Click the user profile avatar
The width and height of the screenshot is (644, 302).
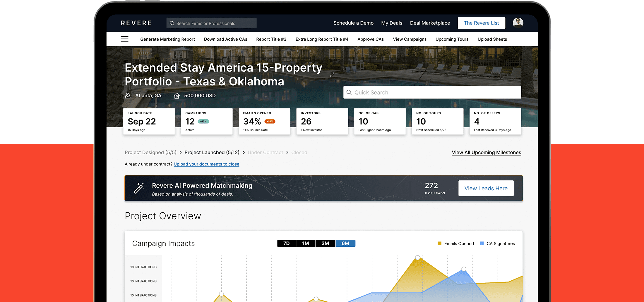[x=518, y=23]
